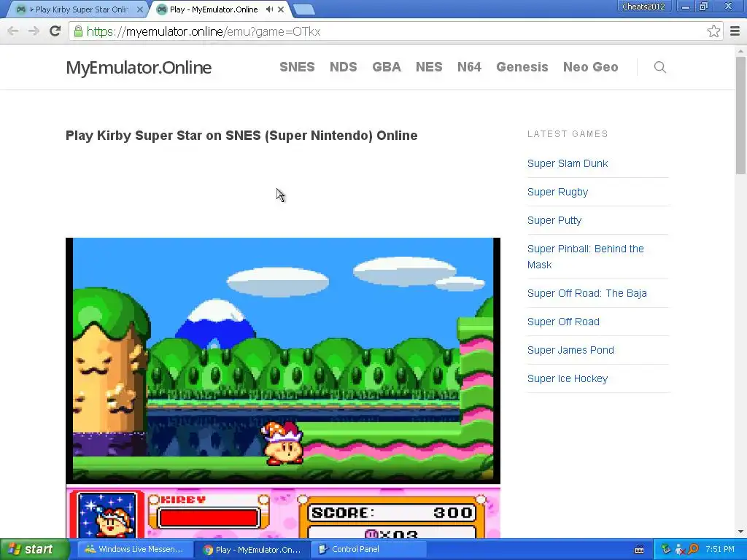Click the browser back arrow

point(13,31)
